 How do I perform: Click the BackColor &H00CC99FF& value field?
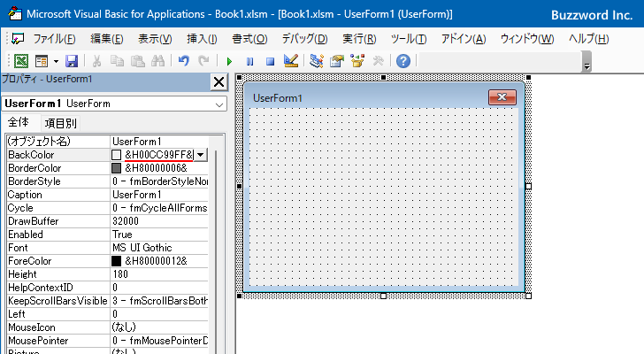click(158, 155)
